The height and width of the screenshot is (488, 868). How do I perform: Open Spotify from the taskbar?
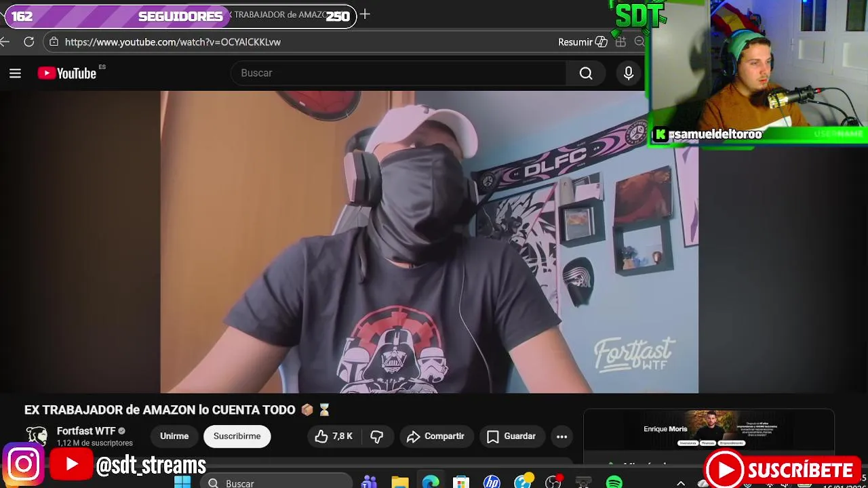coord(614,483)
